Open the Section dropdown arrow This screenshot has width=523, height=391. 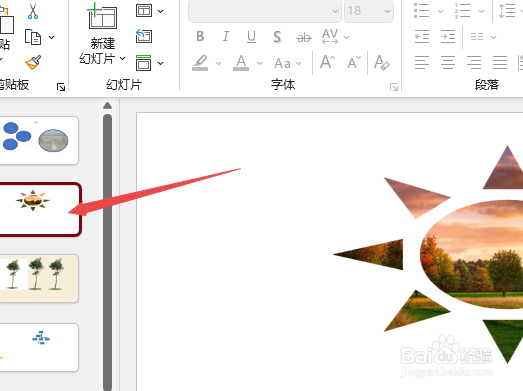(x=160, y=63)
